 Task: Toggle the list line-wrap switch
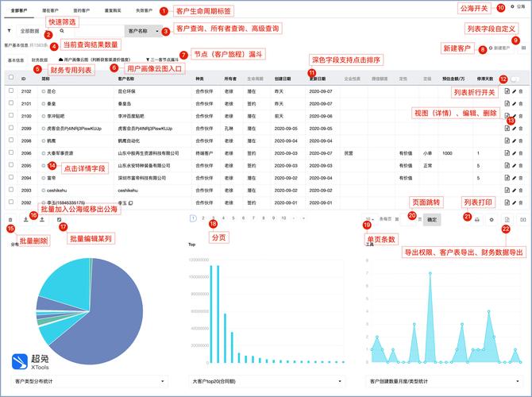click(x=515, y=79)
